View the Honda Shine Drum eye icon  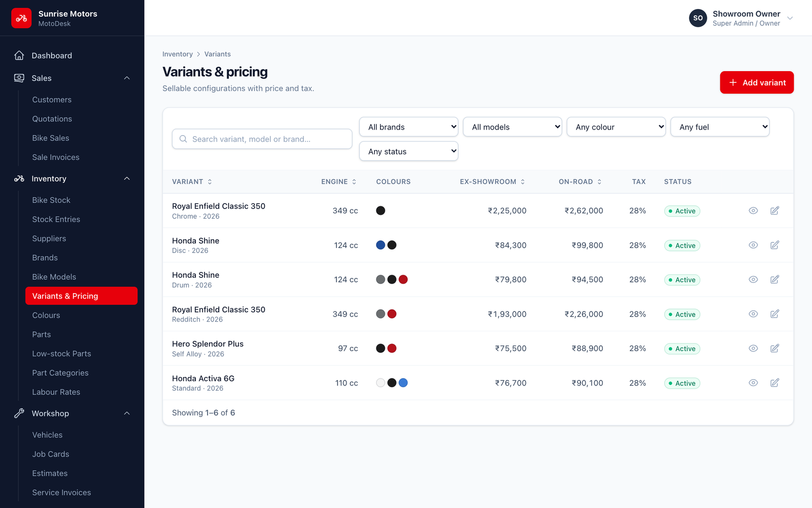click(753, 279)
